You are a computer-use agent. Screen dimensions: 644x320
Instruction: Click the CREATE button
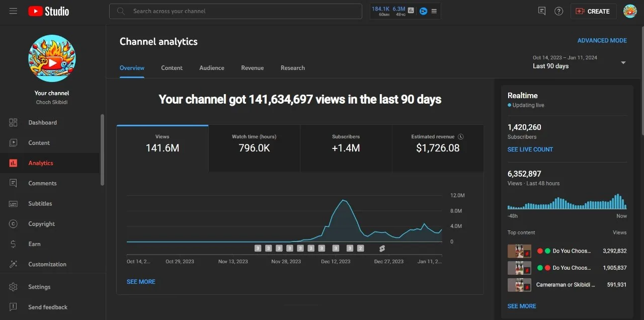tap(593, 11)
